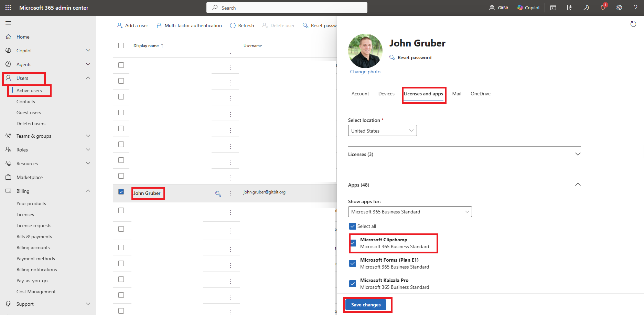
Task: Collapse the Users sidebar chevron
Action: coord(88,78)
